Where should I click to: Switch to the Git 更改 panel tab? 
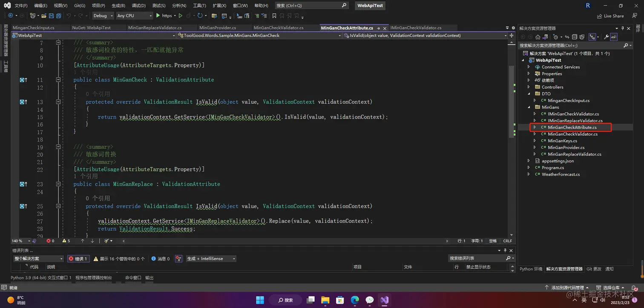594,269
